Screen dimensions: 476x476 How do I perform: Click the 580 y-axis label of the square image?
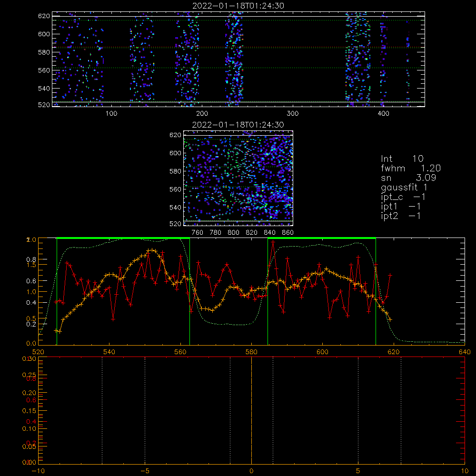pos(175,171)
